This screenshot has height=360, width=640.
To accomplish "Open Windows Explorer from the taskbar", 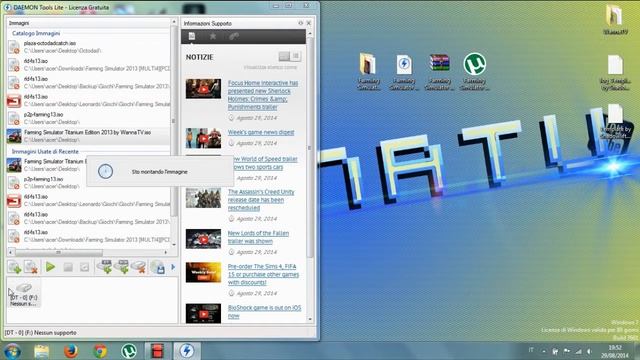I will 42,351.
